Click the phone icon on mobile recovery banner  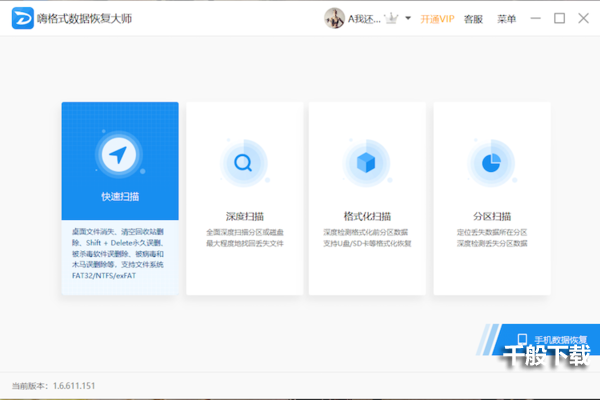tap(522, 340)
